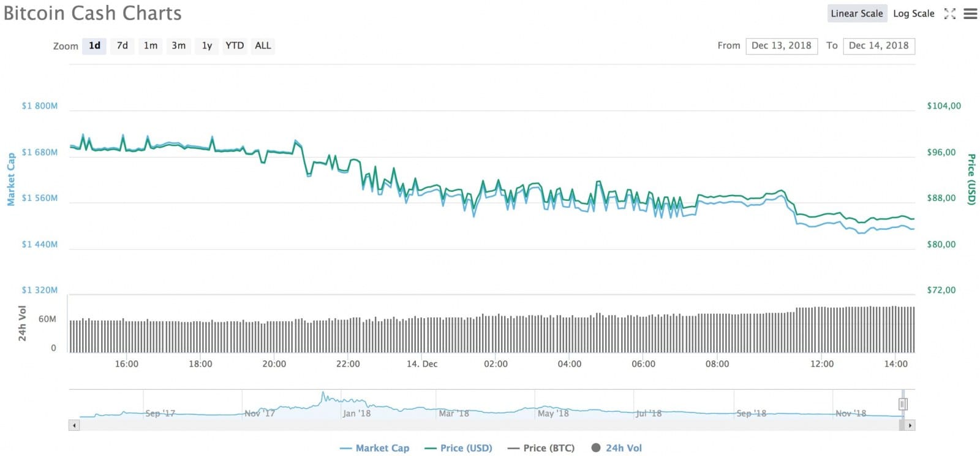Click the Bitcoin Cash Charts heading
This screenshot has width=980, height=456.
(x=92, y=13)
